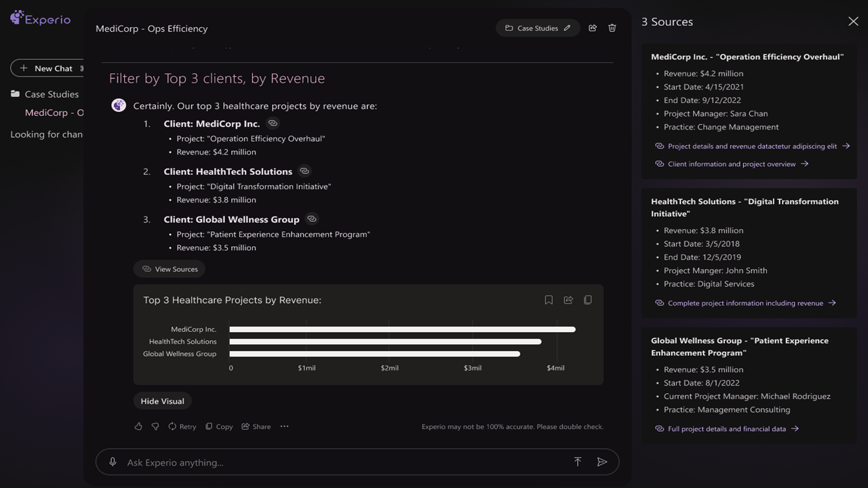Viewport: 868px width, 488px height.
Task: Click the MediCorp Inc. bar in the chart
Action: (x=402, y=329)
